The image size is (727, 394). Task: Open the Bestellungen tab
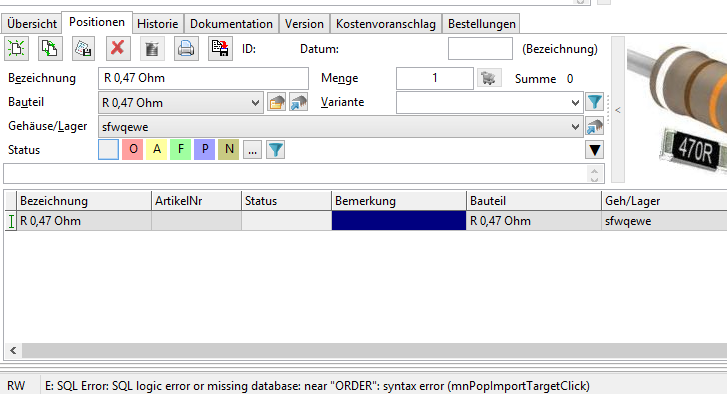482,24
